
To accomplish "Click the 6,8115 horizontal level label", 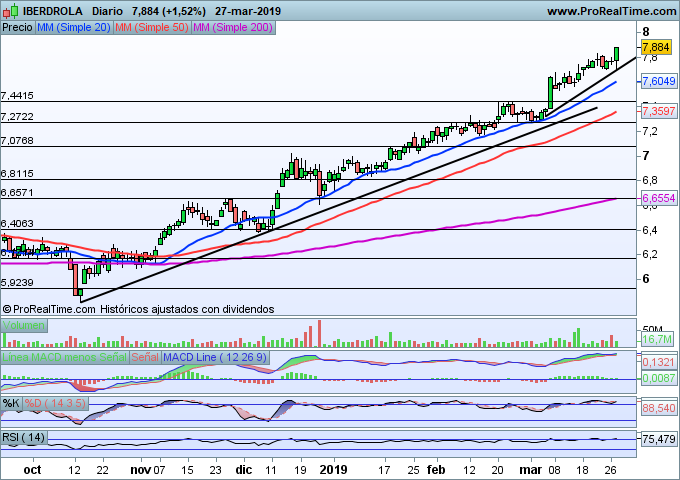I will [x=17, y=174].
